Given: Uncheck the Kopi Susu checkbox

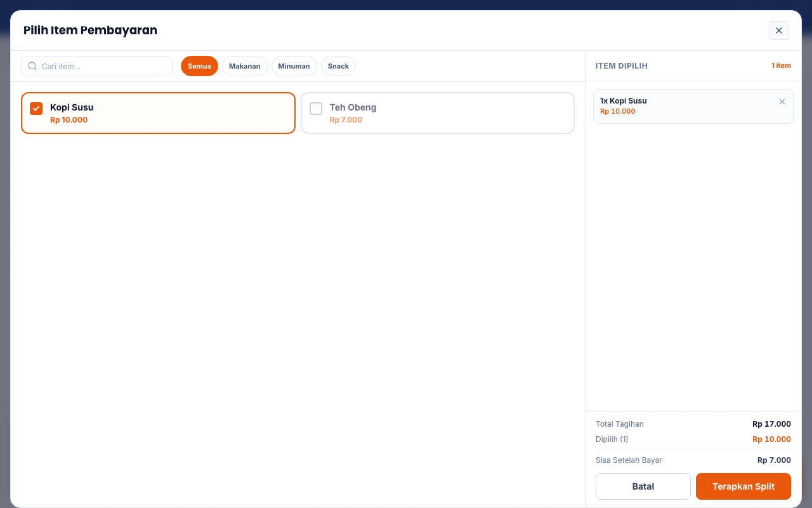Looking at the screenshot, I should pyautogui.click(x=36, y=109).
